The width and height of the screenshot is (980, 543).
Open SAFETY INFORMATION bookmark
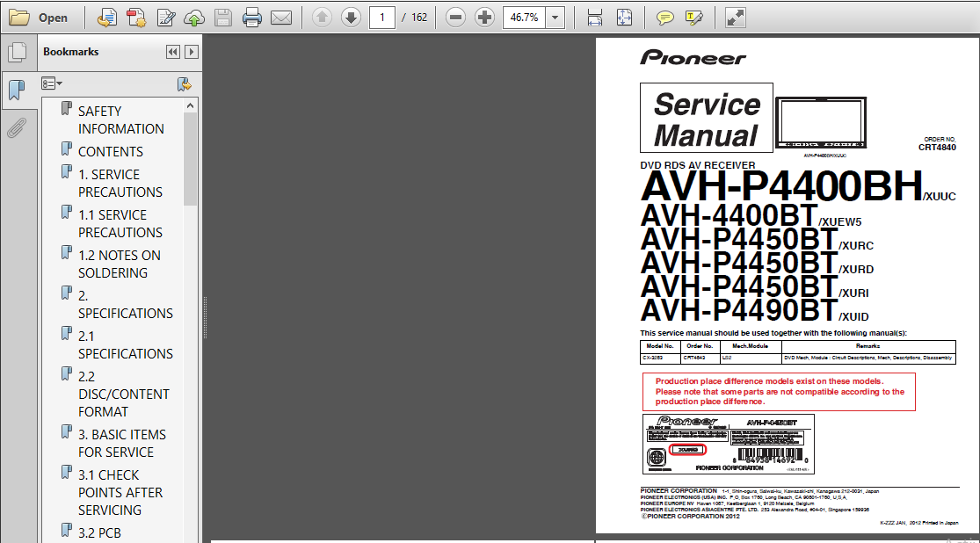(120, 120)
